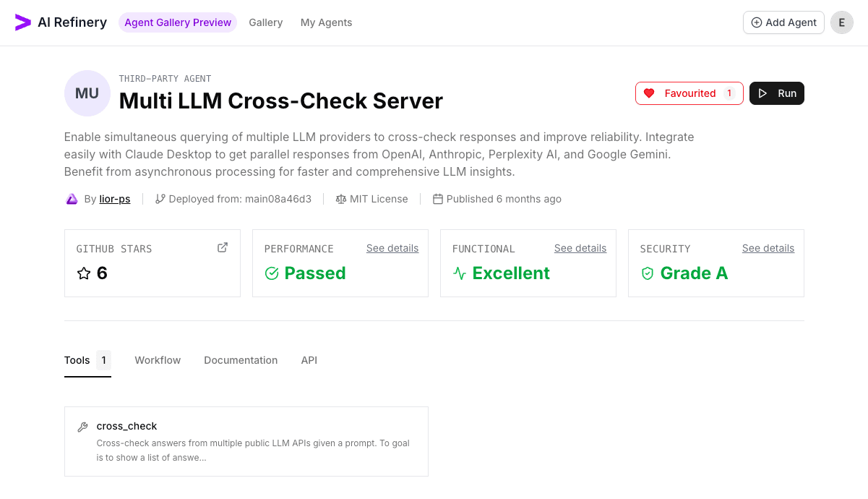Open the external link icon on GitHub Stars card
Image resolution: width=868 pixels, height=499 pixels.
point(222,247)
